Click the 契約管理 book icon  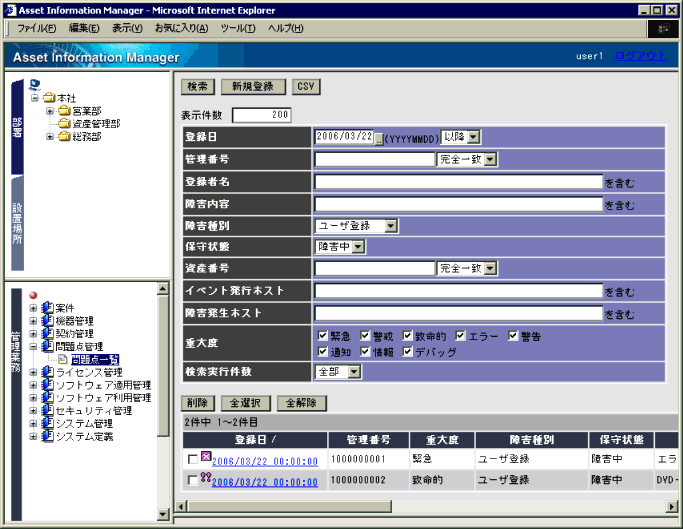click(47, 333)
